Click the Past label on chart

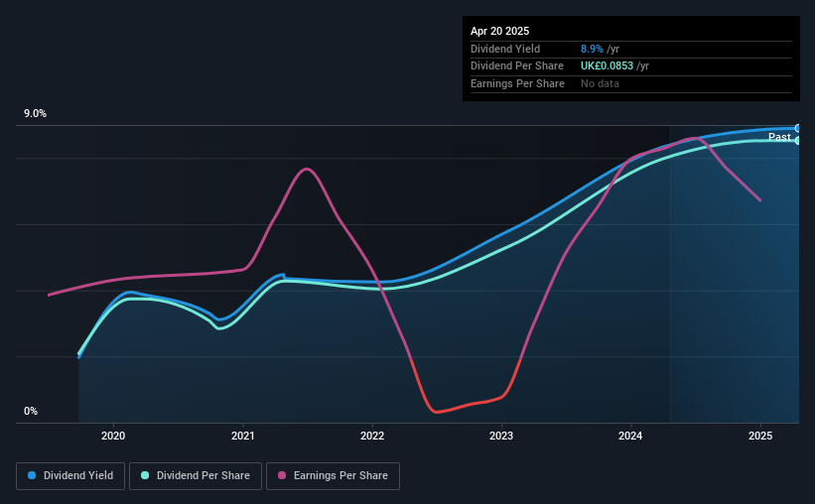tap(779, 137)
